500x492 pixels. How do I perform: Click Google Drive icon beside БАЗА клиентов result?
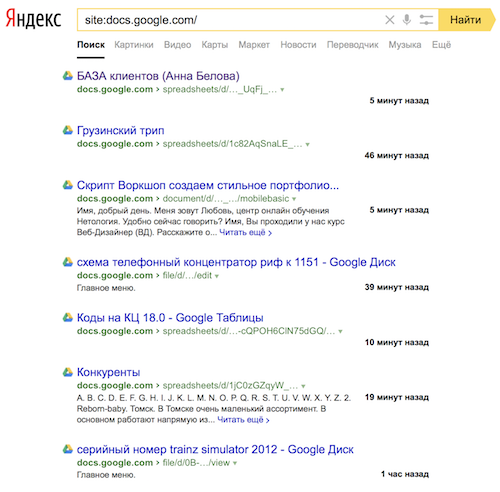pos(68,76)
